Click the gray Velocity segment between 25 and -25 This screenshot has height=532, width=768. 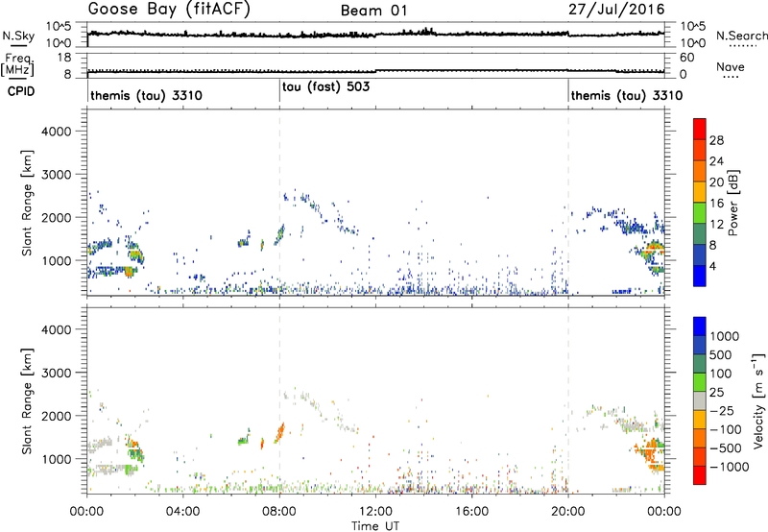[700, 400]
